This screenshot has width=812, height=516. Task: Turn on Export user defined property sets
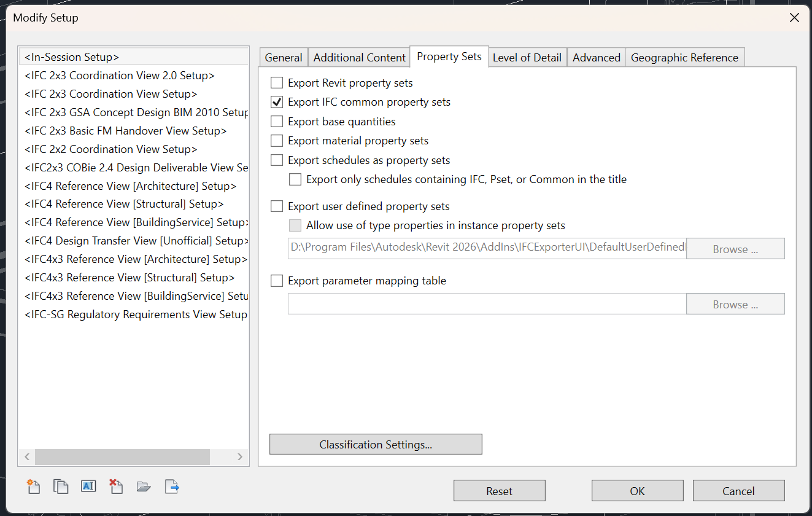click(x=277, y=206)
